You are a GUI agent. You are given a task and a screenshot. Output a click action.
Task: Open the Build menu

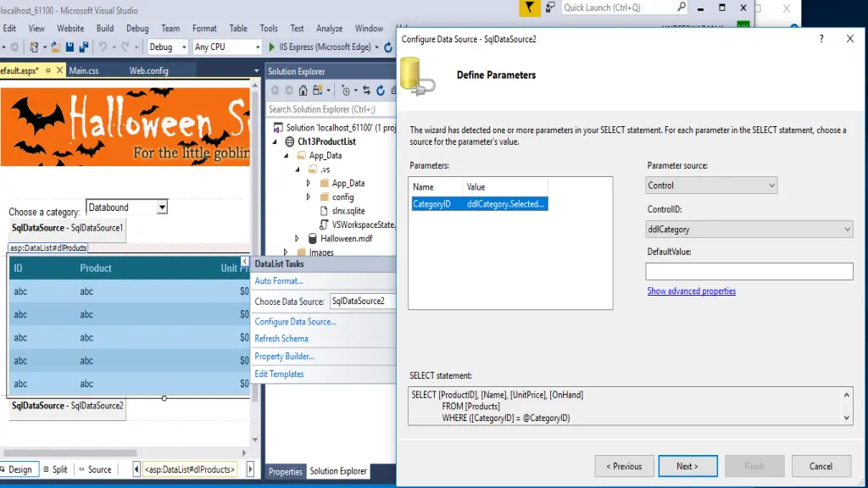tap(104, 28)
